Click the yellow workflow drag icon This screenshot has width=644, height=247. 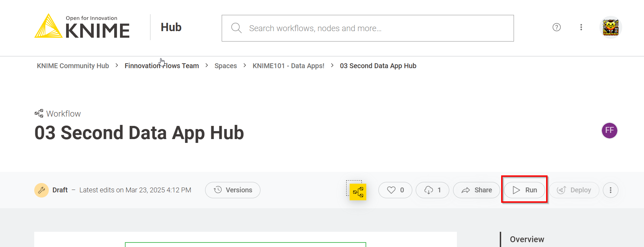click(358, 192)
